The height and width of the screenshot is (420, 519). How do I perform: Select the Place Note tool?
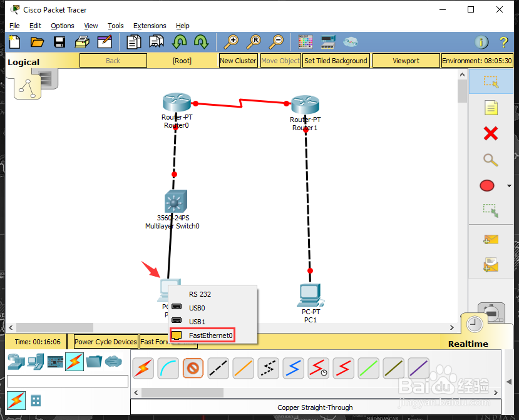pos(491,108)
